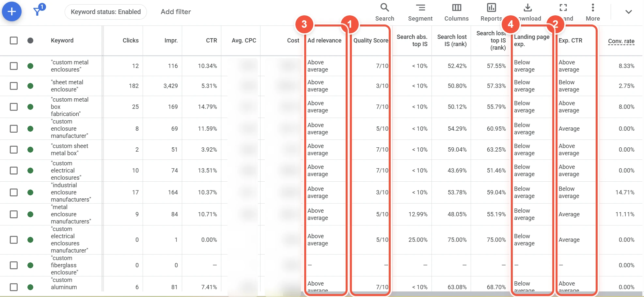Sort by the Clicks column header
The image size is (644, 297).
(131, 41)
